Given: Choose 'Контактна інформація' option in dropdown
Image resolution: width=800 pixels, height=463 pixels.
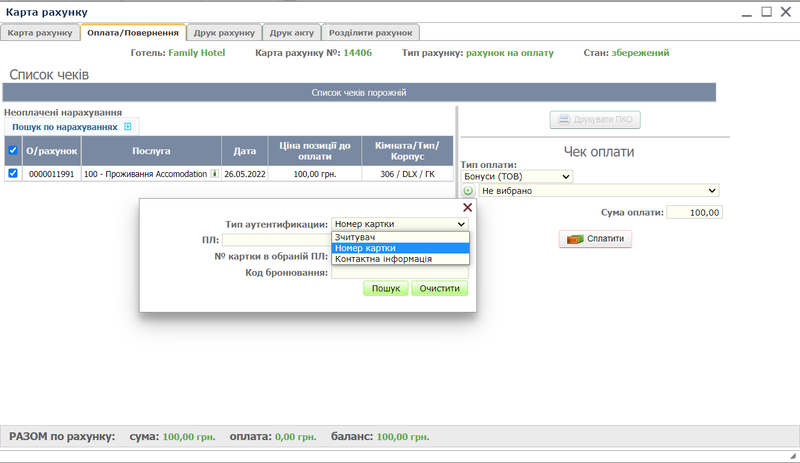Looking at the screenshot, I should pos(386,259).
